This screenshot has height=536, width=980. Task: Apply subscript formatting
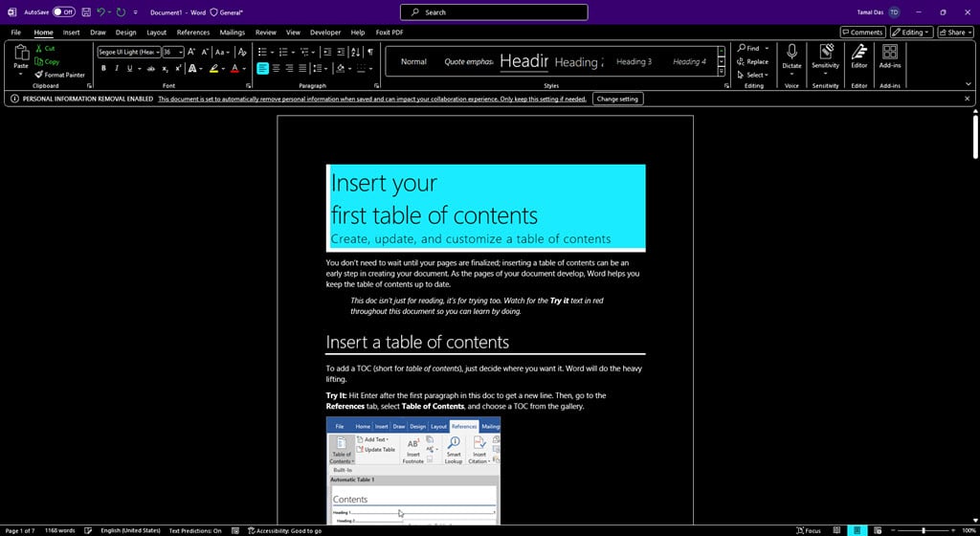click(x=165, y=69)
